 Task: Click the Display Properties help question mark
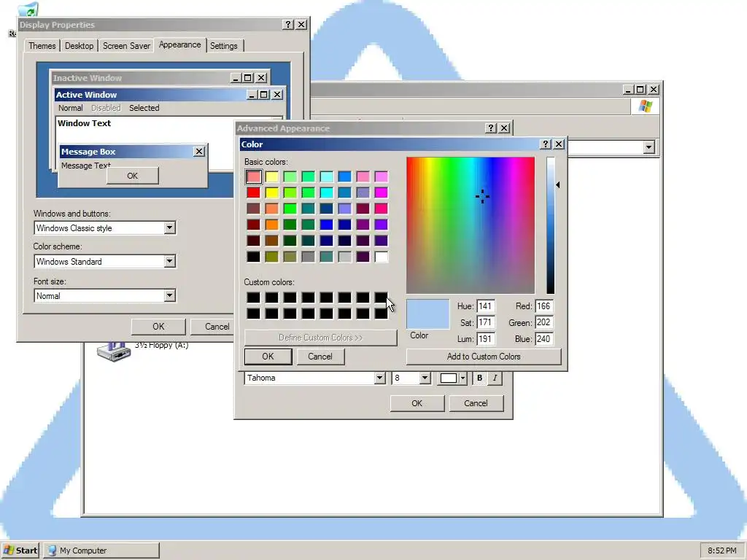pyautogui.click(x=287, y=24)
